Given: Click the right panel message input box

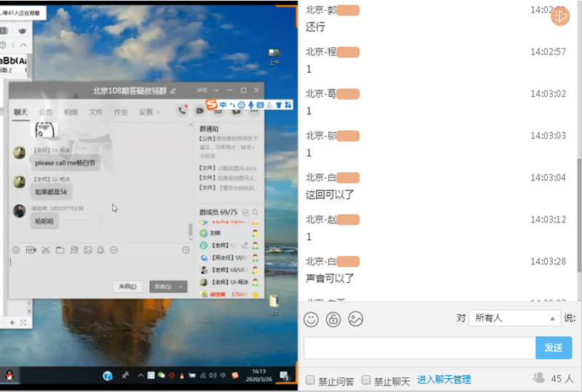Looking at the screenshot, I should (x=420, y=348).
